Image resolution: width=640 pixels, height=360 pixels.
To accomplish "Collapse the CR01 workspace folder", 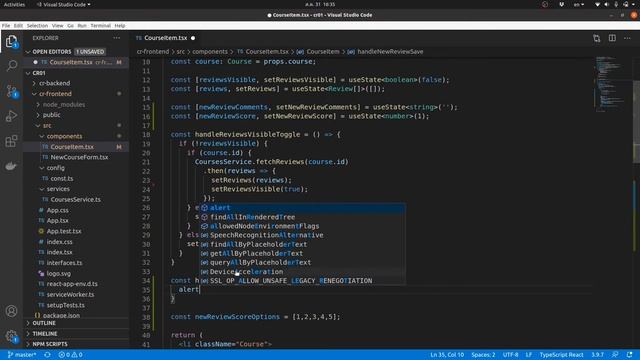I will pyautogui.click(x=76, y=73).
